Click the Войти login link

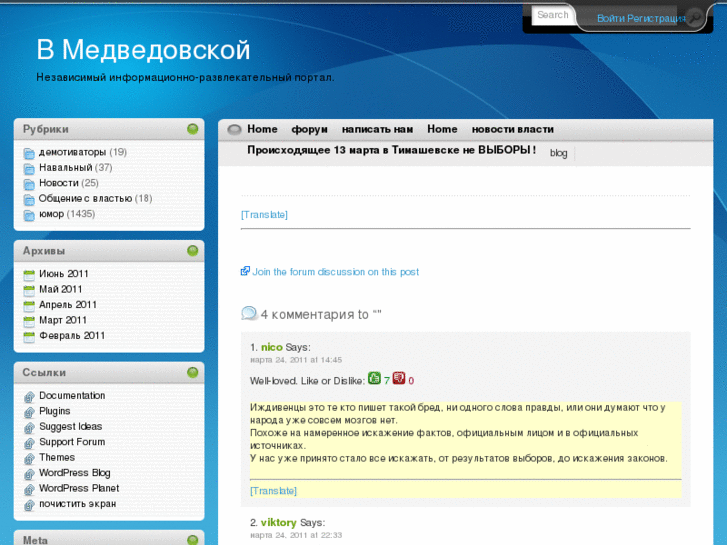click(611, 18)
